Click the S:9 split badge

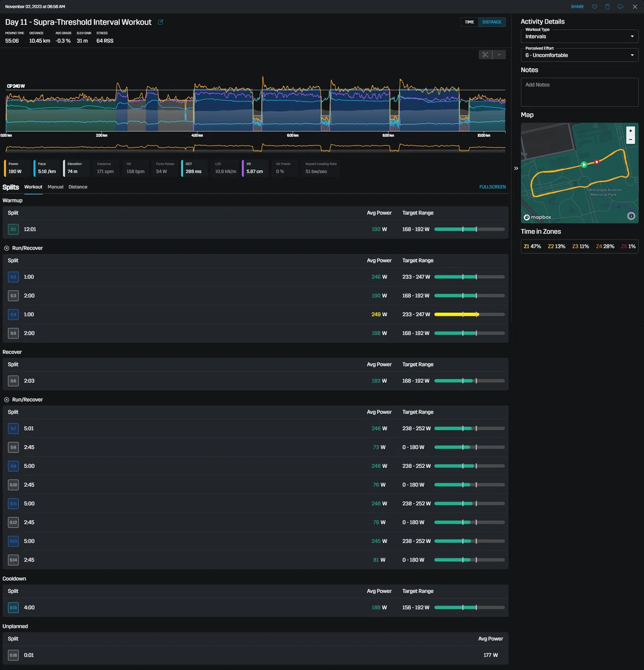[13, 466]
